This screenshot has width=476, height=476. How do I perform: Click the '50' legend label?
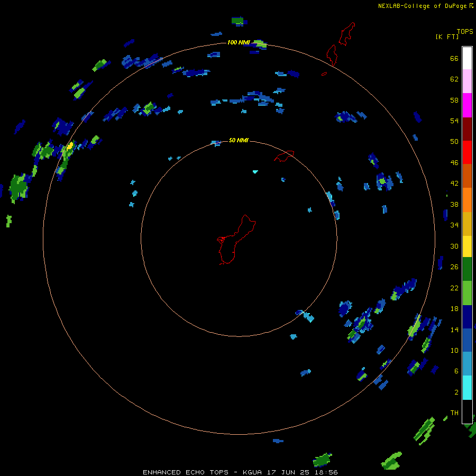[x=454, y=142]
